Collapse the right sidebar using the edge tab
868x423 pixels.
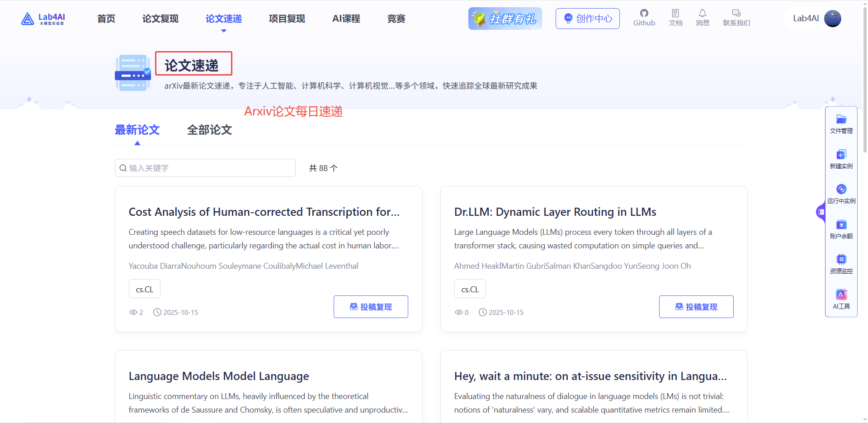pos(821,212)
